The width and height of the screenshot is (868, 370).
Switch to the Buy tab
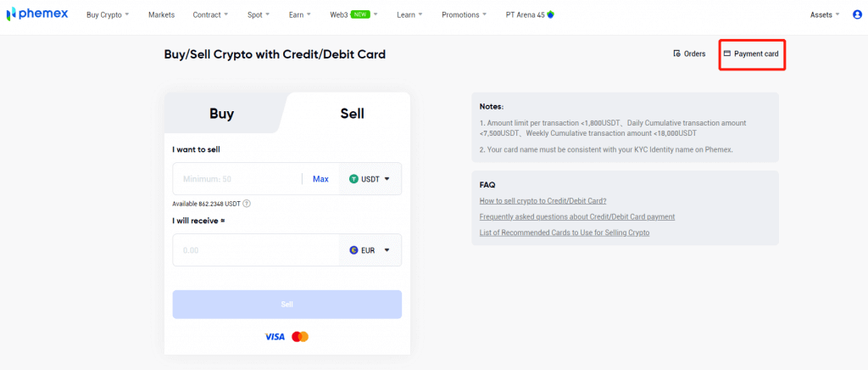pyautogui.click(x=221, y=114)
